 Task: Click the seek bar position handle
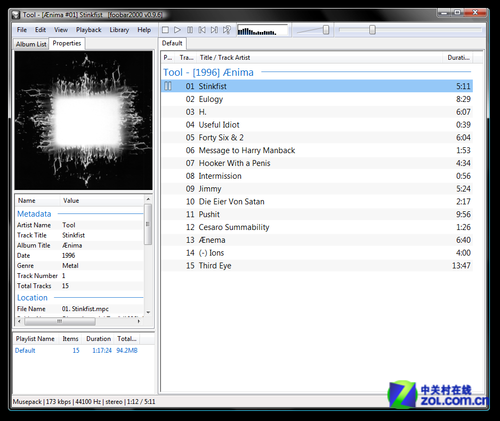click(x=372, y=30)
